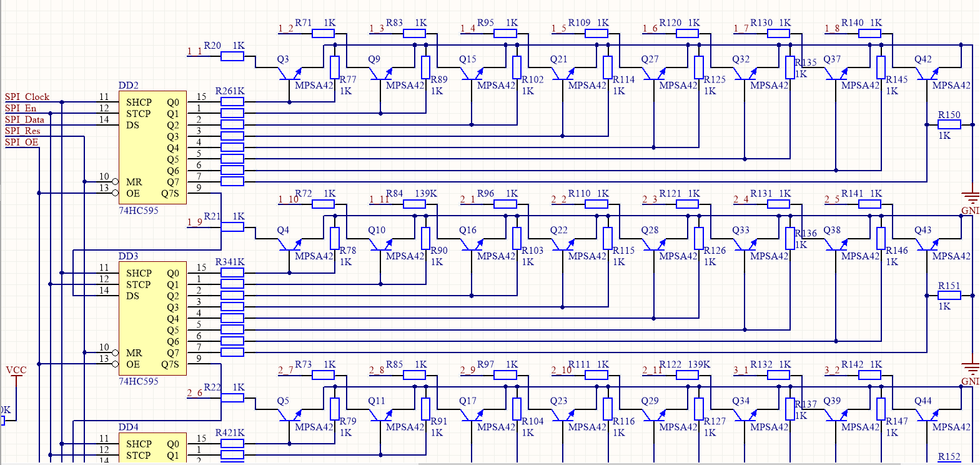The image size is (980, 465).
Task: Click transistor Q23 symbol
Action: click(x=564, y=416)
